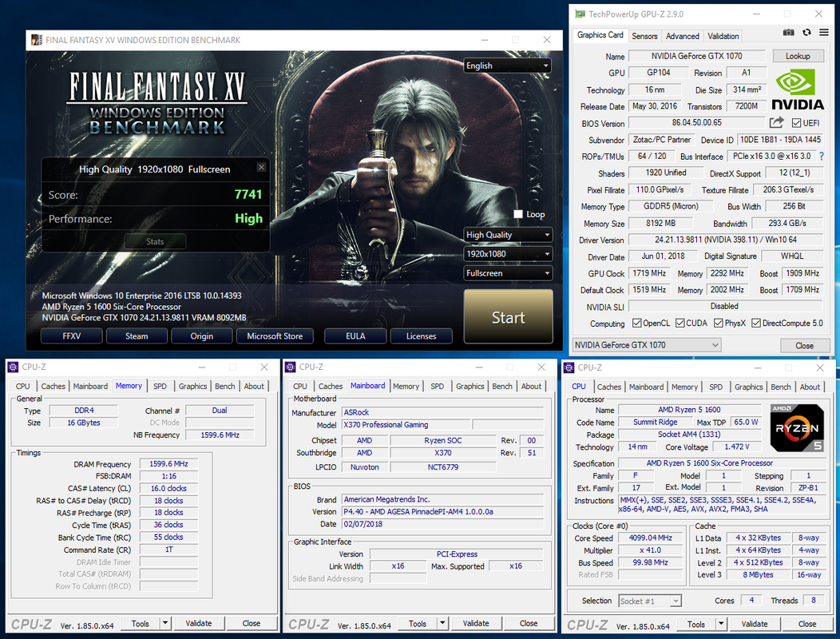Click the CPU-Z Mainboard window title icon
840x639 pixels.
pyautogui.click(x=291, y=367)
